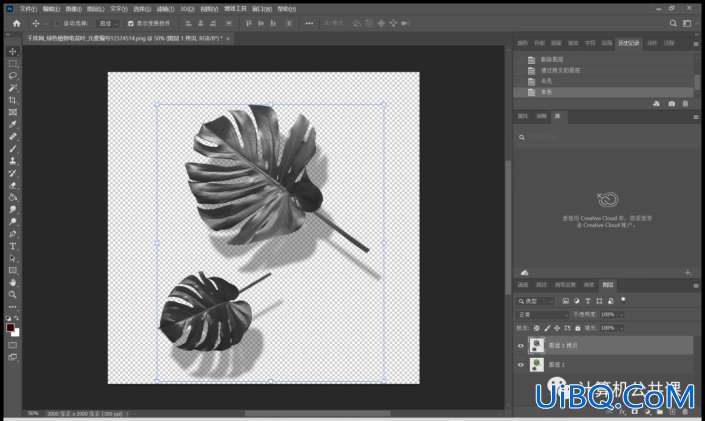The image size is (705, 421).
Task: Click the 图层 1 layer thumbnail
Action: tap(536, 365)
